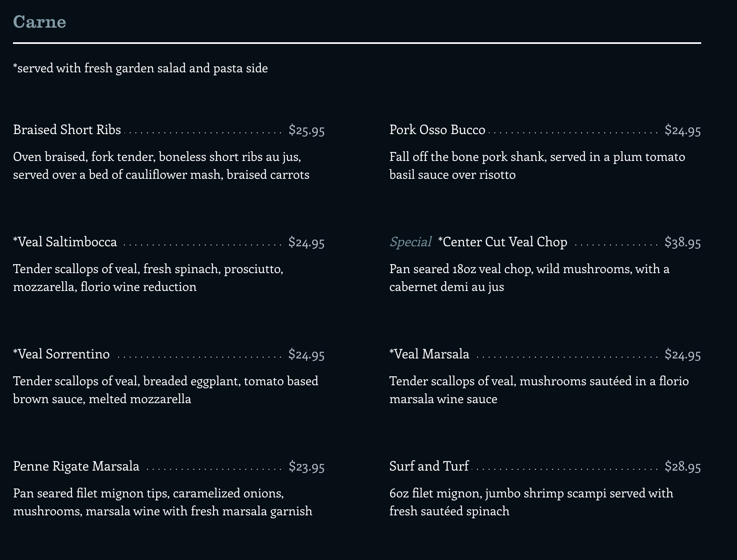Select the garden salad and pasta side note

[x=140, y=68]
